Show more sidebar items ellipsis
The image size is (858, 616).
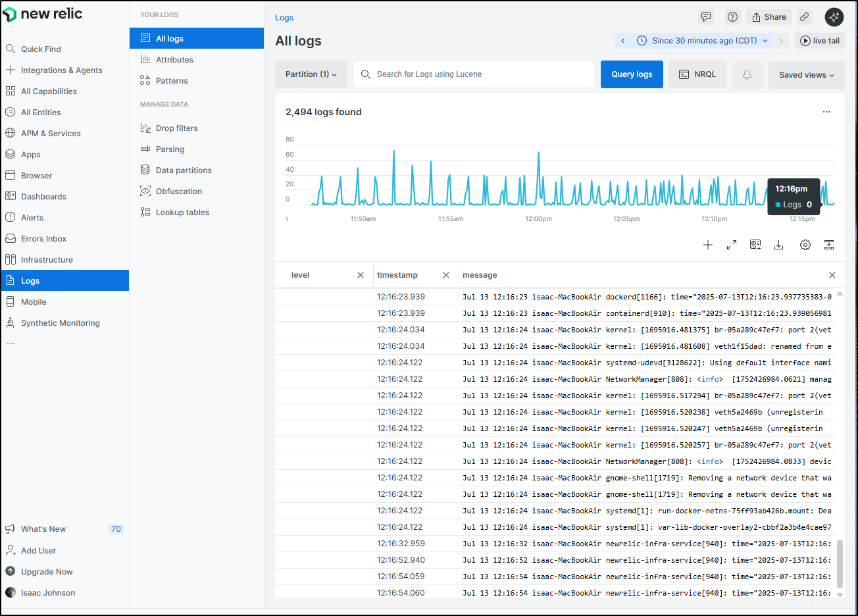click(11, 344)
